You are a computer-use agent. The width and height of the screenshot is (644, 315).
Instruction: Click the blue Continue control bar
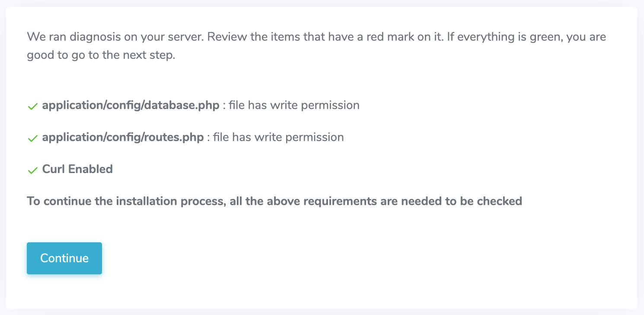click(64, 258)
